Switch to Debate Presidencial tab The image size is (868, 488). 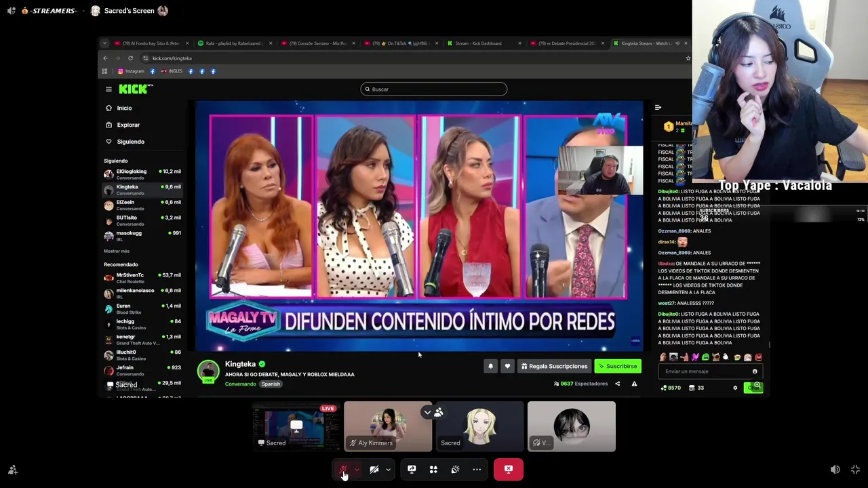pos(568,43)
